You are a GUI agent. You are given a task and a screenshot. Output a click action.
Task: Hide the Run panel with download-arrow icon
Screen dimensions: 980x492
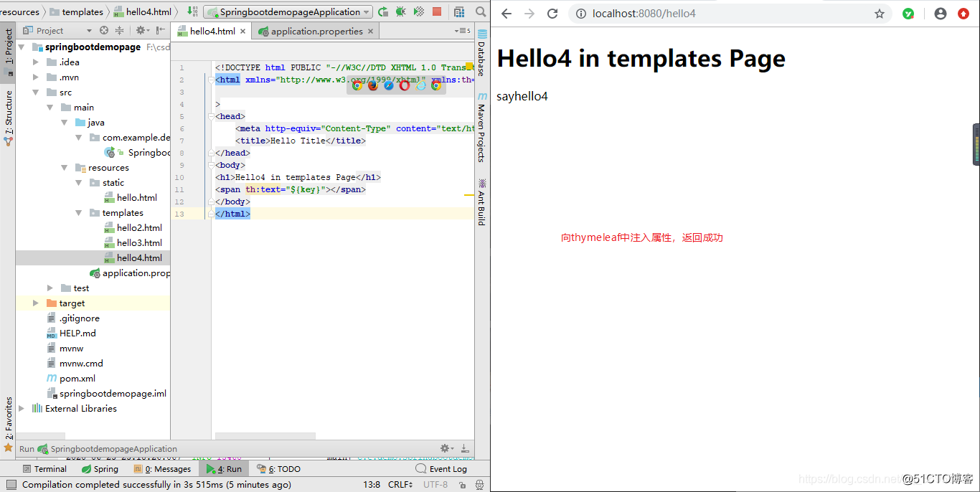(465, 448)
